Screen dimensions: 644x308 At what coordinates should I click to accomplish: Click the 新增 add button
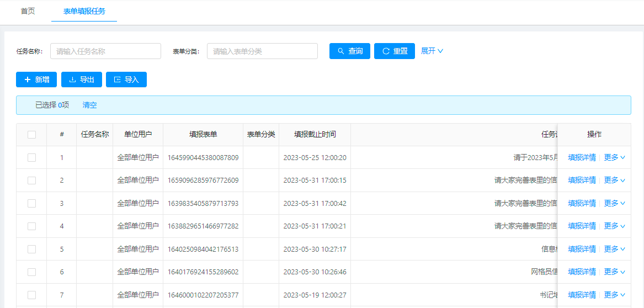coord(36,79)
